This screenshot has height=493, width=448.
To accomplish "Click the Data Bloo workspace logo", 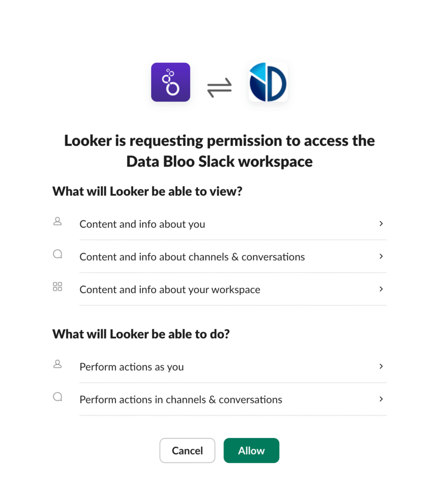I will [x=268, y=82].
